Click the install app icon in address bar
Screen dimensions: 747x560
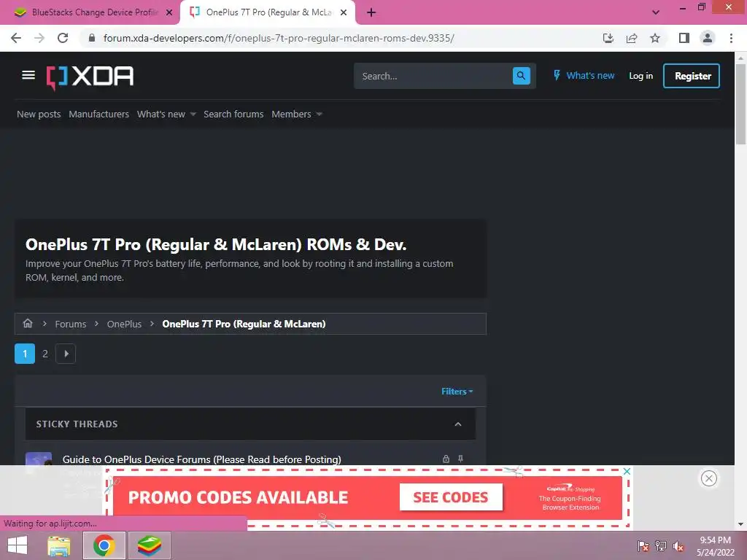coord(608,38)
